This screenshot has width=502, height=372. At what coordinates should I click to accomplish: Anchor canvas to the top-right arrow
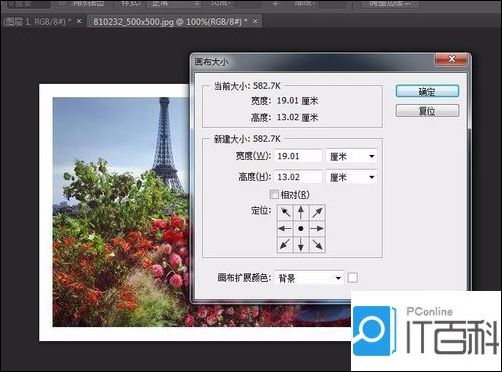[x=317, y=212]
